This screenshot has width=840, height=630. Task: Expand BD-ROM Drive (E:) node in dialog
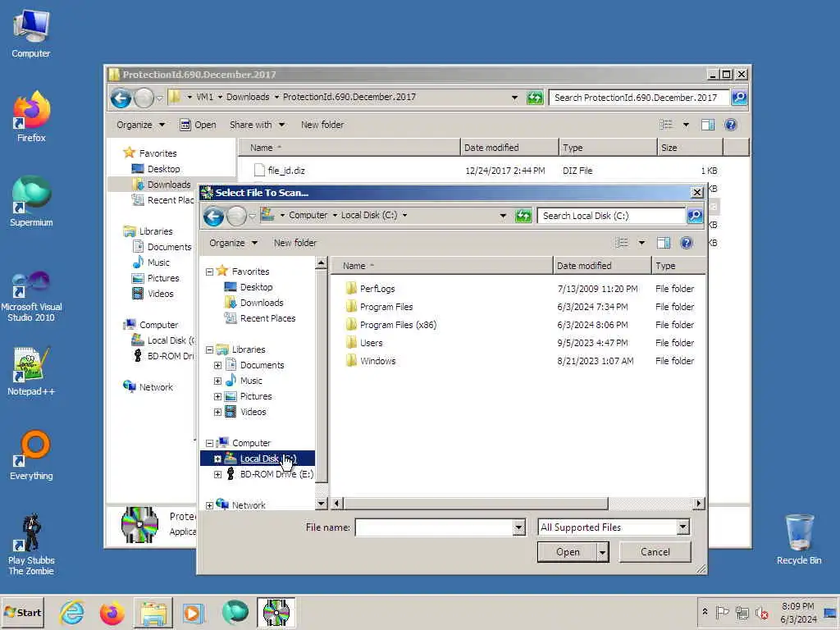(x=217, y=475)
